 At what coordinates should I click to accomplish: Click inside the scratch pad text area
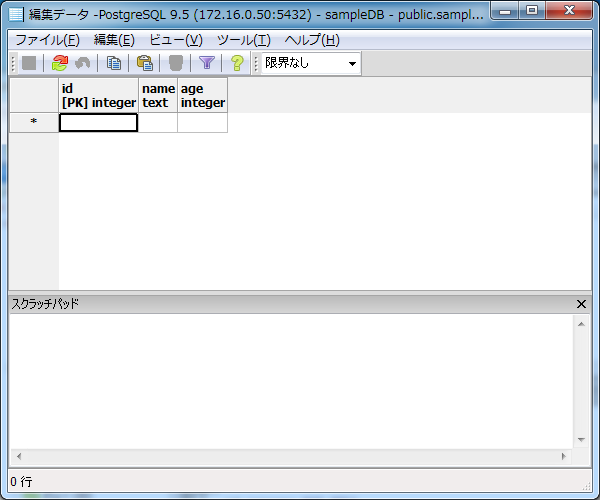291,381
